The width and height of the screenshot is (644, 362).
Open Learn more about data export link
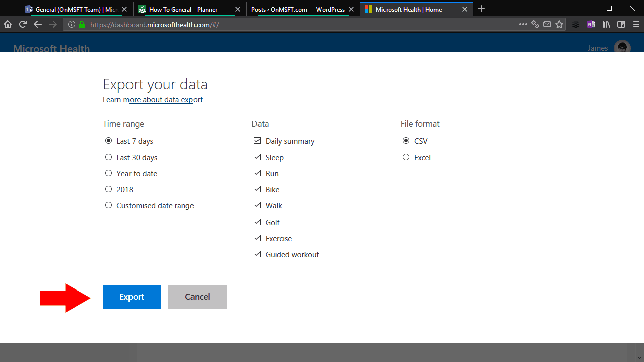(153, 100)
